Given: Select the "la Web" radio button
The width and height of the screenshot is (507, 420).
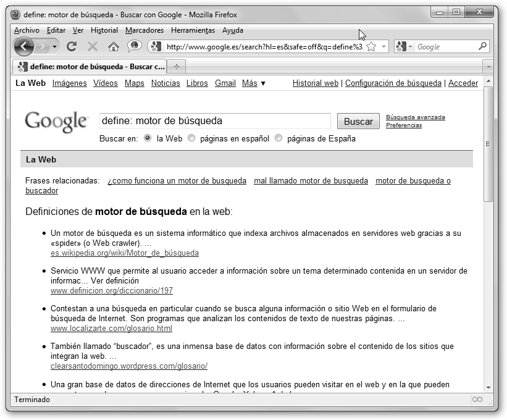Looking at the screenshot, I should click(148, 138).
